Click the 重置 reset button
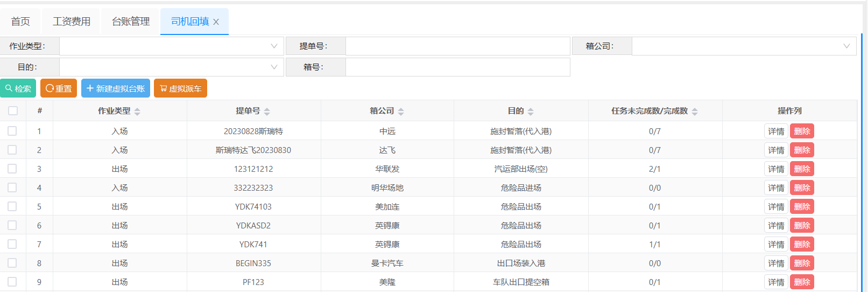This screenshot has width=868, height=292. point(59,88)
